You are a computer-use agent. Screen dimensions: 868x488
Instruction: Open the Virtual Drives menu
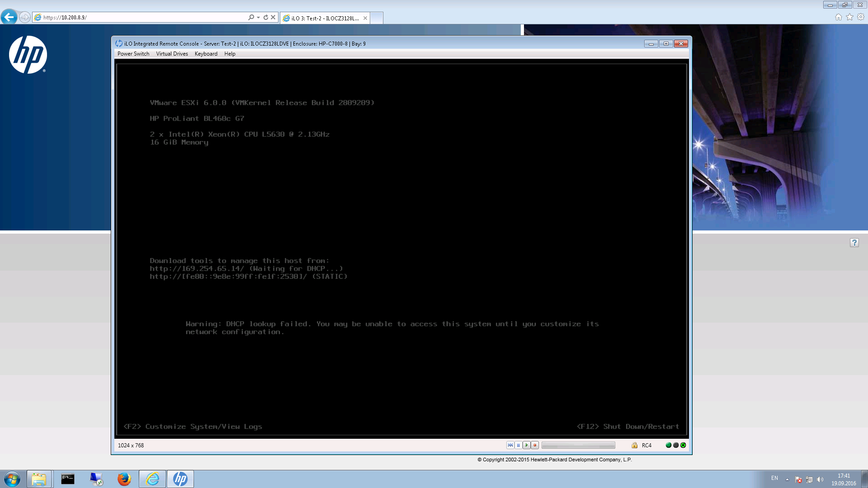[172, 54]
